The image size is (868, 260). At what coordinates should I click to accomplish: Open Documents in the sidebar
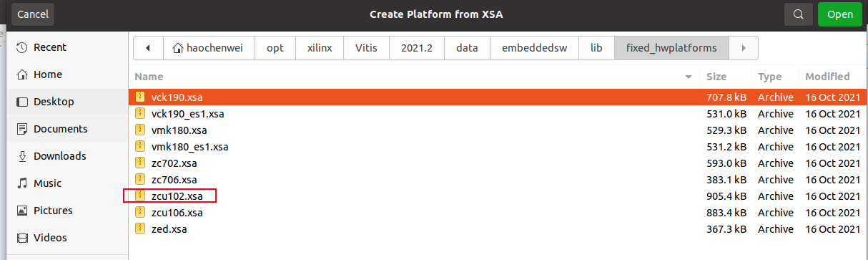(61, 129)
